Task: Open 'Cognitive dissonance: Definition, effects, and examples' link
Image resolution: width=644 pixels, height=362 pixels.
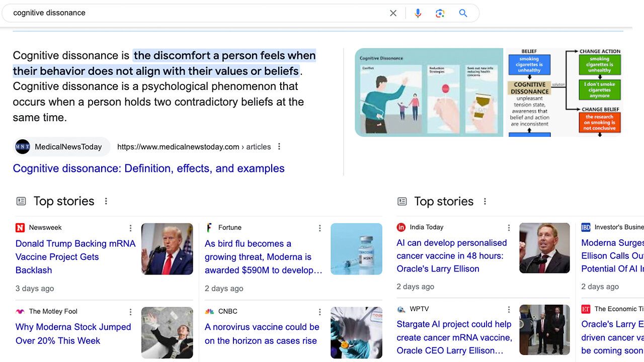Action: point(148,168)
